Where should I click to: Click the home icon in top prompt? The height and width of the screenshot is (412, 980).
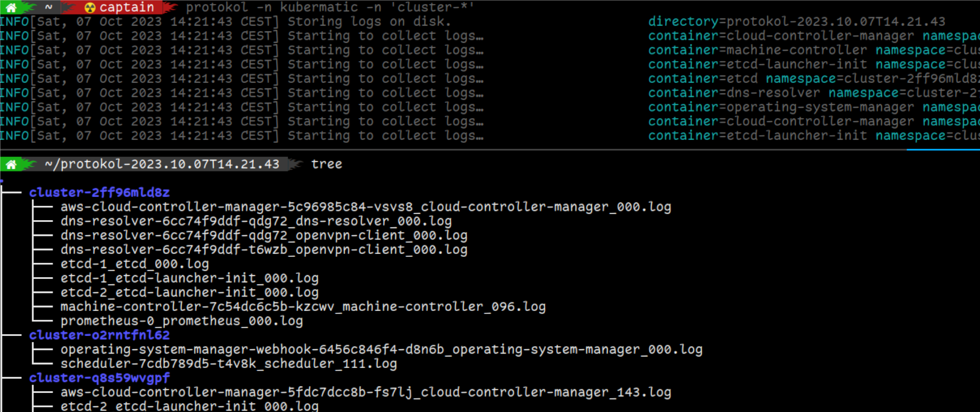pyautogui.click(x=11, y=7)
